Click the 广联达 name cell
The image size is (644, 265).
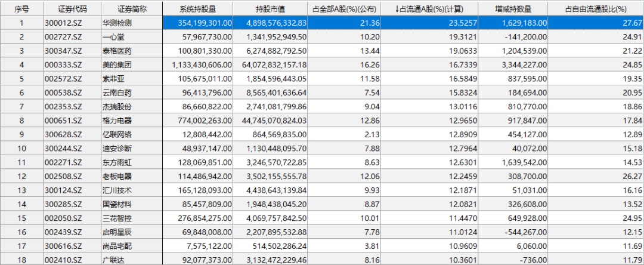click(x=132, y=259)
